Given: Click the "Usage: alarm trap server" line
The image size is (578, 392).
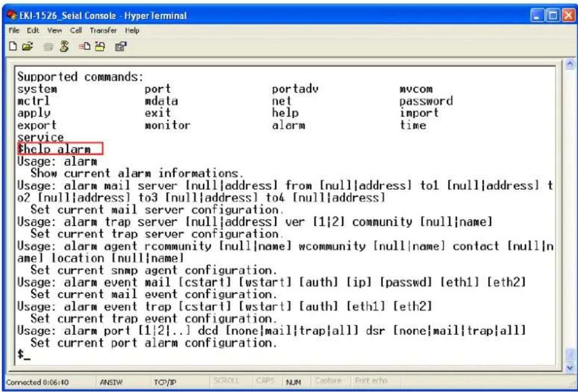Looking at the screenshot, I should (x=255, y=221).
